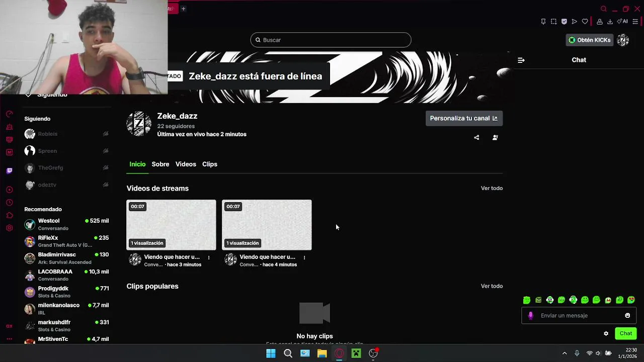
Task: Open GX Corner in the sidebar
Action: click(9, 326)
